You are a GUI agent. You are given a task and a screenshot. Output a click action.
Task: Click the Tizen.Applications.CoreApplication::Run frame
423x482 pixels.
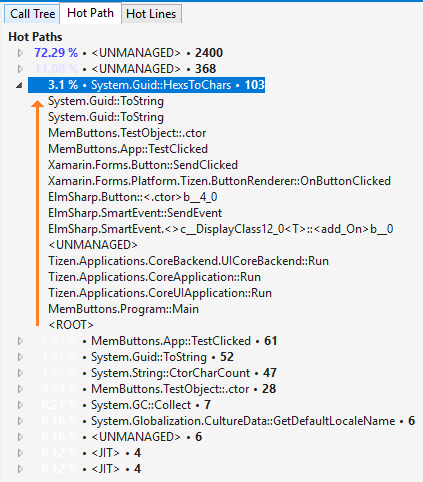tap(154, 277)
